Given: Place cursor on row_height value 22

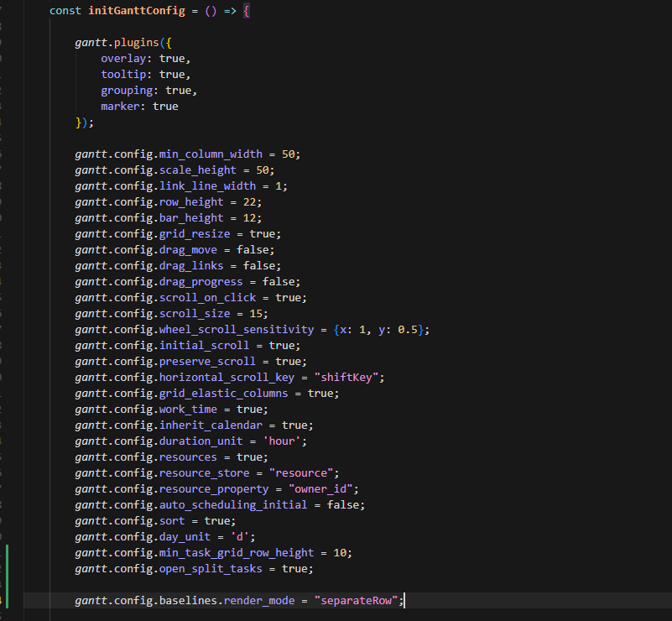Looking at the screenshot, I should click(253, 202).
